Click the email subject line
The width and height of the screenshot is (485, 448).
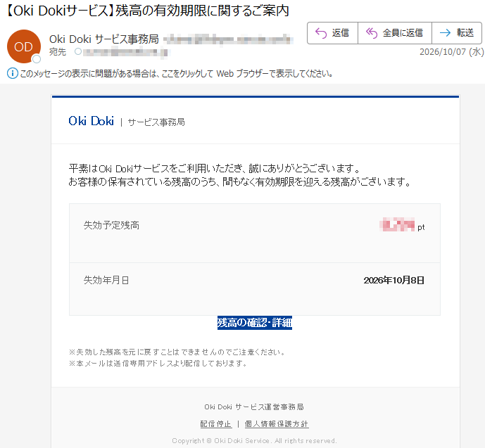click(x=147, y=11)
